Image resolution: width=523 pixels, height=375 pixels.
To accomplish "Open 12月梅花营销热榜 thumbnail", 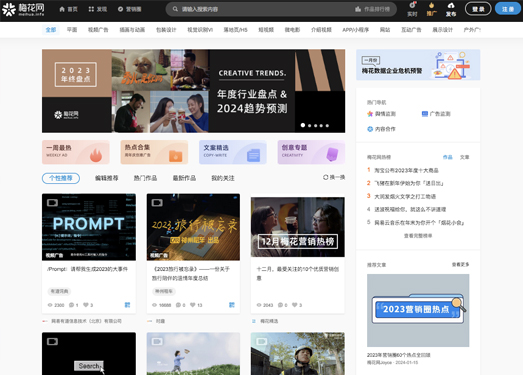I will click(298, 227).
